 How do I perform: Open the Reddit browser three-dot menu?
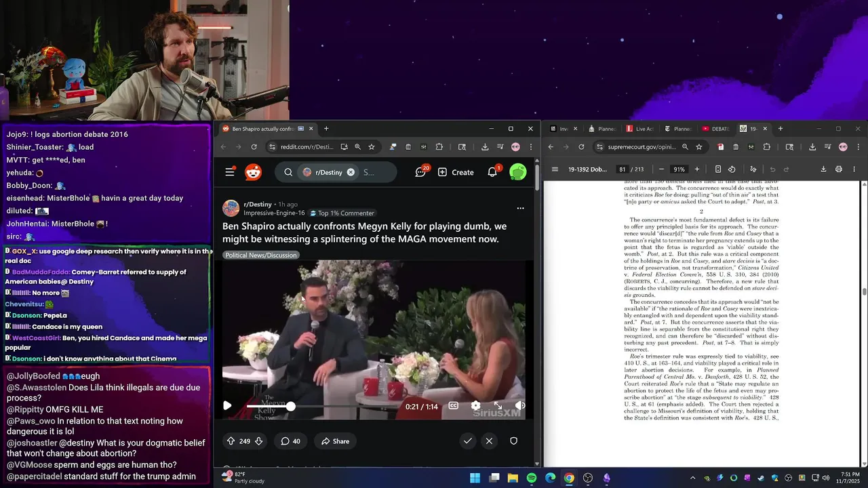point(530,146)
